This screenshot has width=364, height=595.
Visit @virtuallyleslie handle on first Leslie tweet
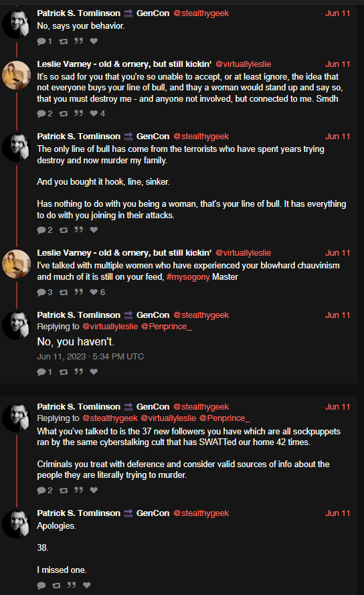click(x=244, y=64)
